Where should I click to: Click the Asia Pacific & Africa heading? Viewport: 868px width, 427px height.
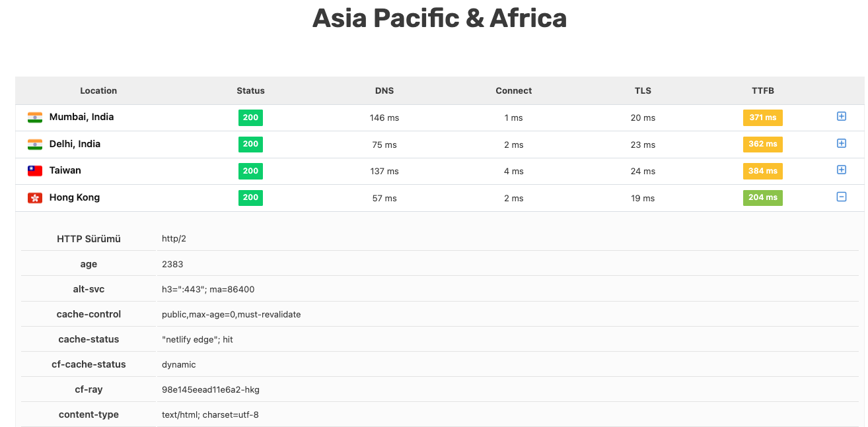point(439,18)
